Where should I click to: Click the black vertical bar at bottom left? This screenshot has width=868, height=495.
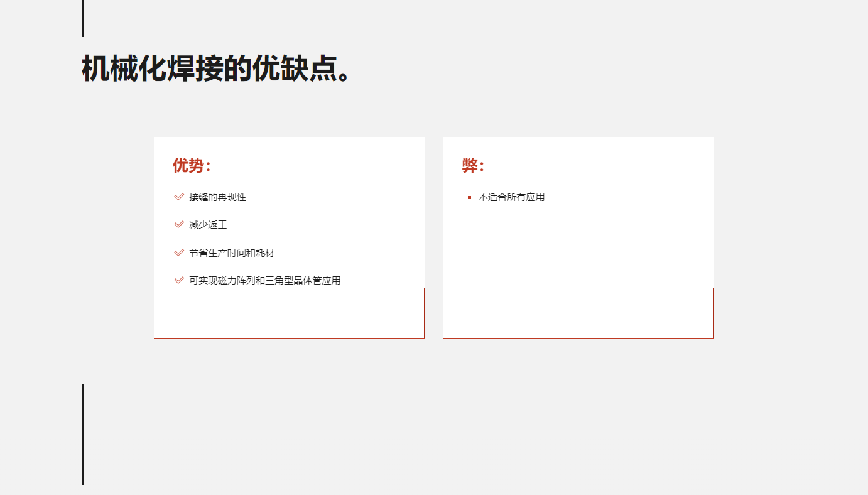tap(83, 434)
